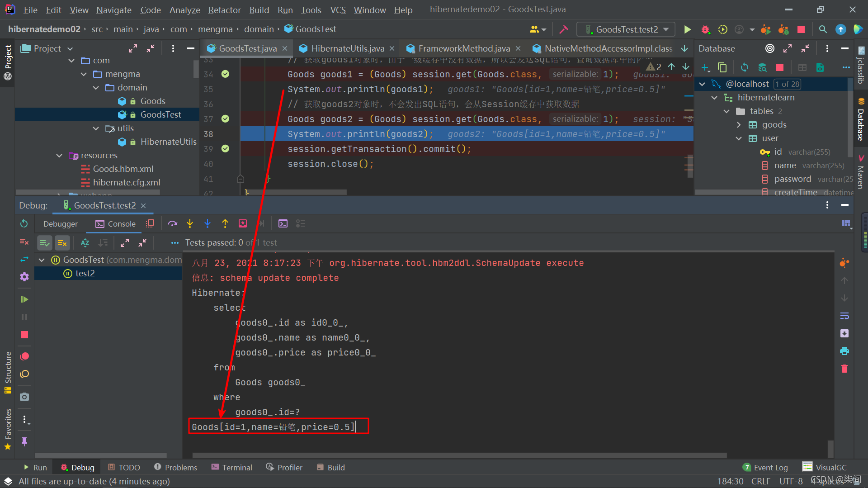Sort tests alphabetically AZ icon
Viewport: 868px width, 488px height.
coord(85,243)
